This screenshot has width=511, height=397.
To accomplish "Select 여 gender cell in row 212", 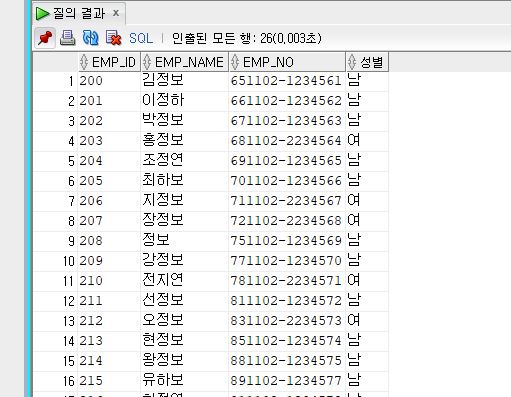I will pyautogui.click(x=367, y=321).
